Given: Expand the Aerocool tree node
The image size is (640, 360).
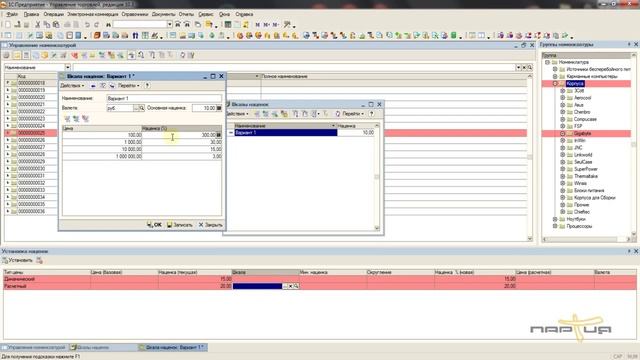Looking at the screenshot, I should (x=563, y=98).
